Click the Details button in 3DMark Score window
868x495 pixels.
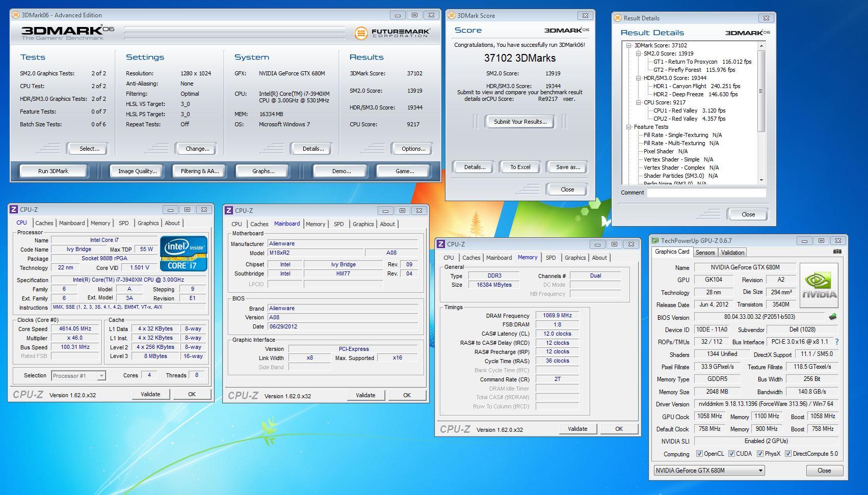click(x=474, y=167)
